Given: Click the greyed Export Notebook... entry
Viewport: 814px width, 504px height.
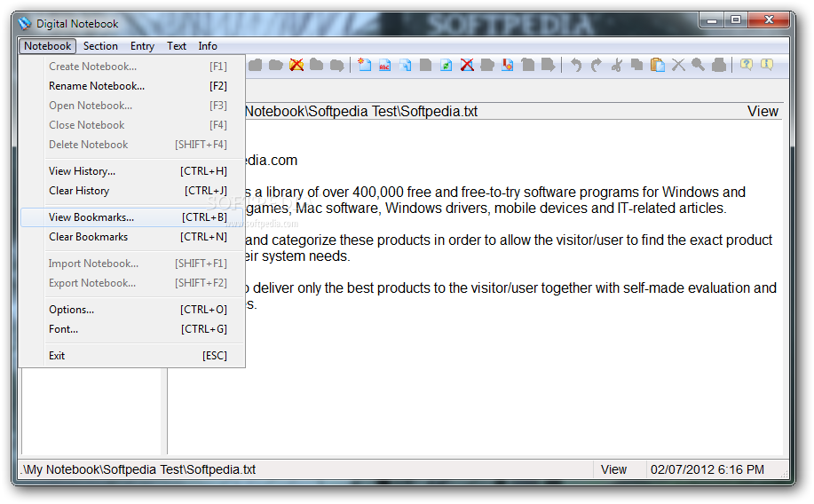Looking at the screenshot, I should (132, 283).
